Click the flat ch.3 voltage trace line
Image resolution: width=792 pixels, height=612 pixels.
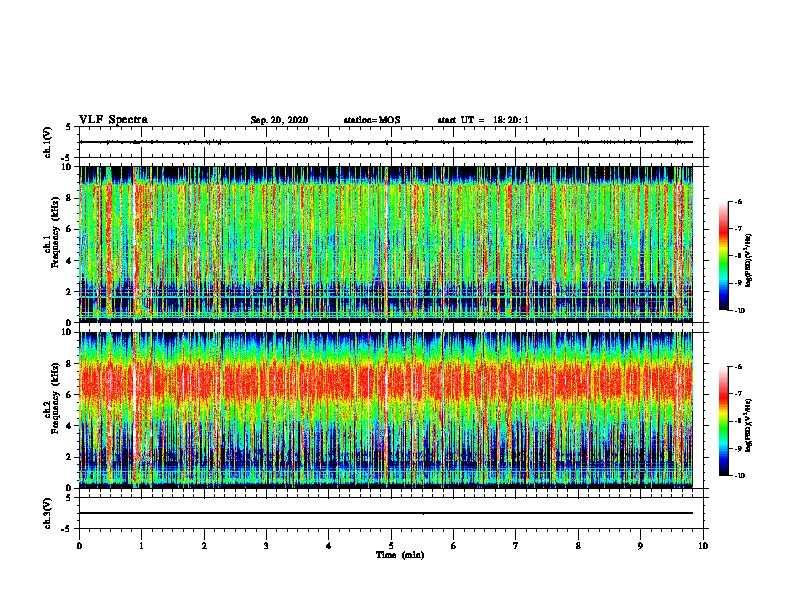pos(386,513)
